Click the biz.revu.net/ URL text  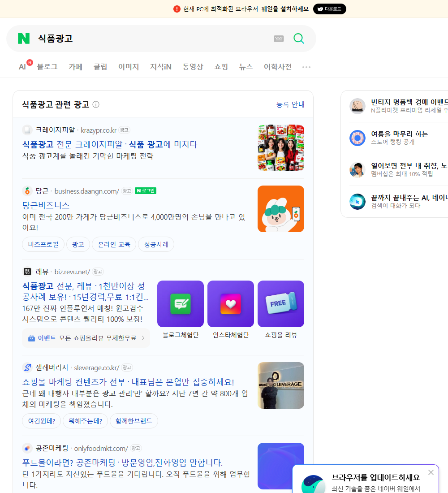pos(72,272)
